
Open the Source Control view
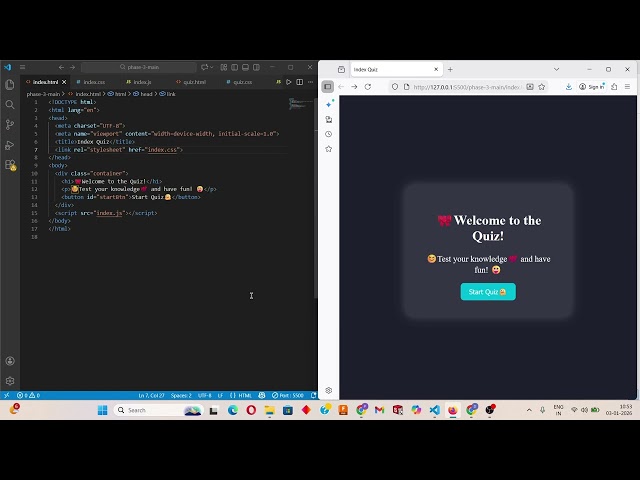pyautogui.click(x=10, y=124)
